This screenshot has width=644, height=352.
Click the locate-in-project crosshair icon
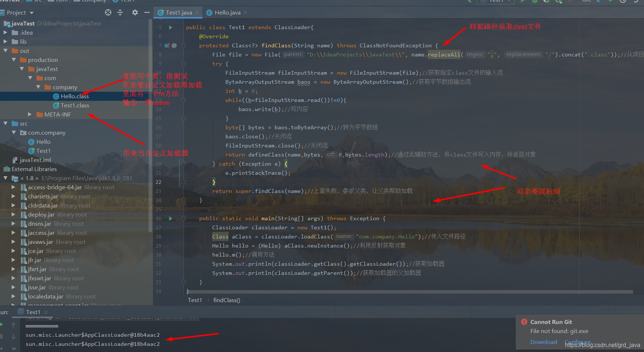tap(108, 12)
